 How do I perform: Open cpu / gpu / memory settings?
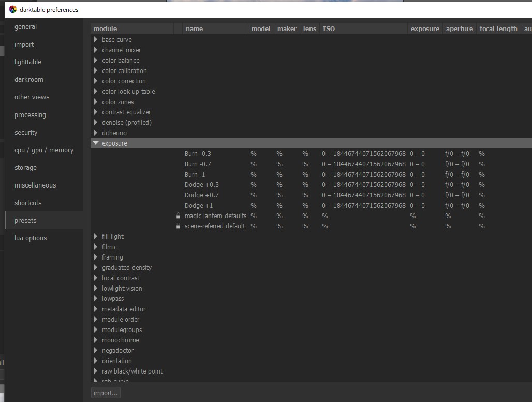click(44, 150)
